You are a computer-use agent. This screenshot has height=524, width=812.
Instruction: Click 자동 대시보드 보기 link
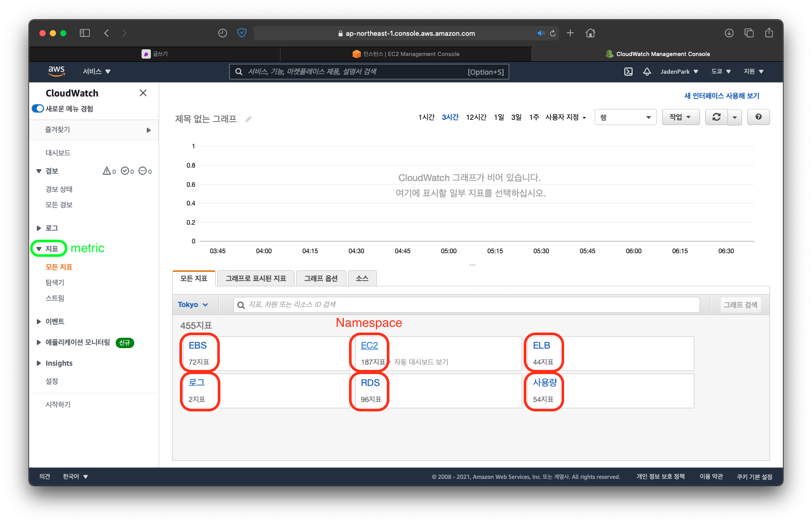pos(421,362)
